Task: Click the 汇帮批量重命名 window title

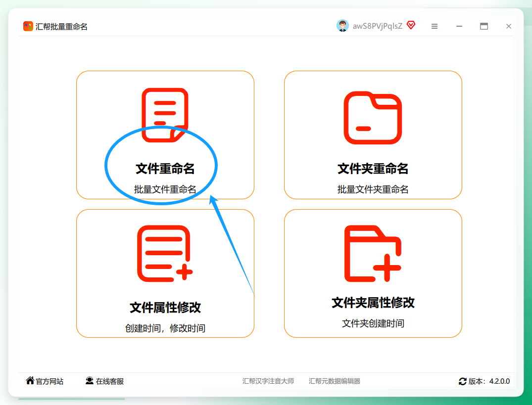Action: [x=61, y=26]
